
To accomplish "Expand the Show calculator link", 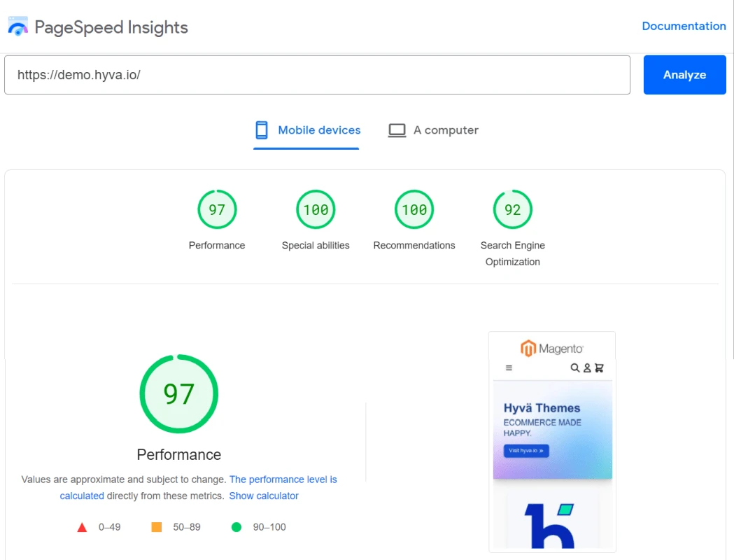I will point(264,496).
